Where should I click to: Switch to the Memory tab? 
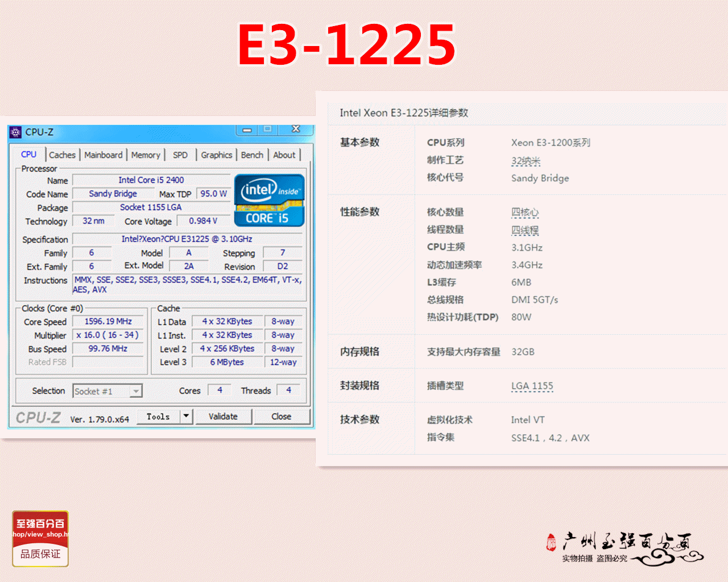[146, 155]
